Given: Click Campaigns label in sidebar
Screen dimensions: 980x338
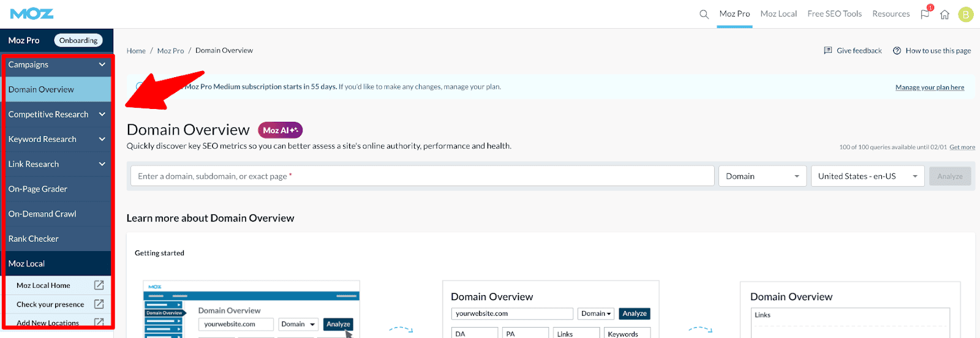Looking at the screenshot, I should coord(28,64).
